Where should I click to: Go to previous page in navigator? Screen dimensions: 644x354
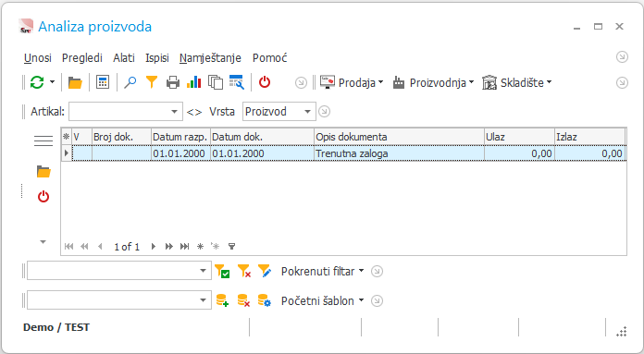point(84,246)
